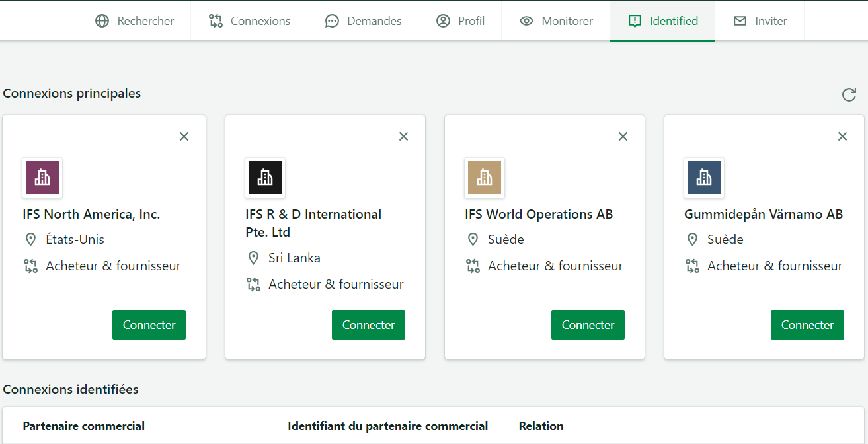Screen dimensions: 868x444
Task: Click Suède on IFS World Operations card
Action: [x=506, y=240]
